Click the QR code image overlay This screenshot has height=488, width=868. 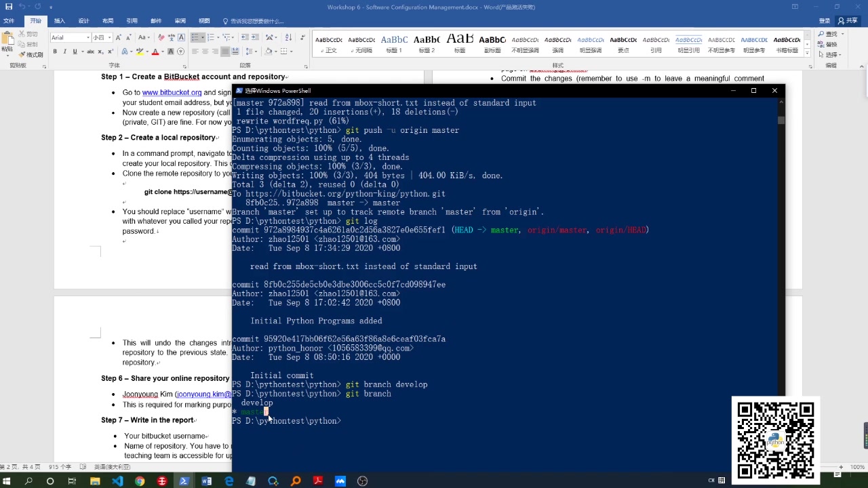tap(776, 439)
